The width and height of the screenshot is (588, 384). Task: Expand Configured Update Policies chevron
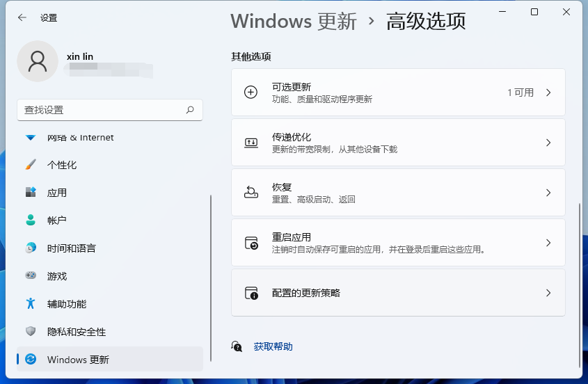(548, 293)
